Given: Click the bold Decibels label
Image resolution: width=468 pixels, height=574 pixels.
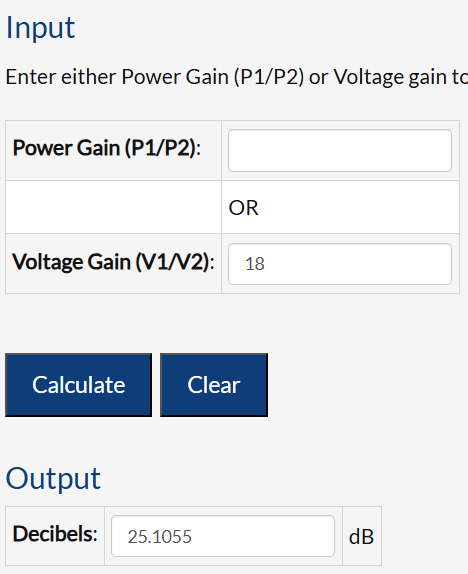Looking at the screenshot, I should (x=55, y=534).
